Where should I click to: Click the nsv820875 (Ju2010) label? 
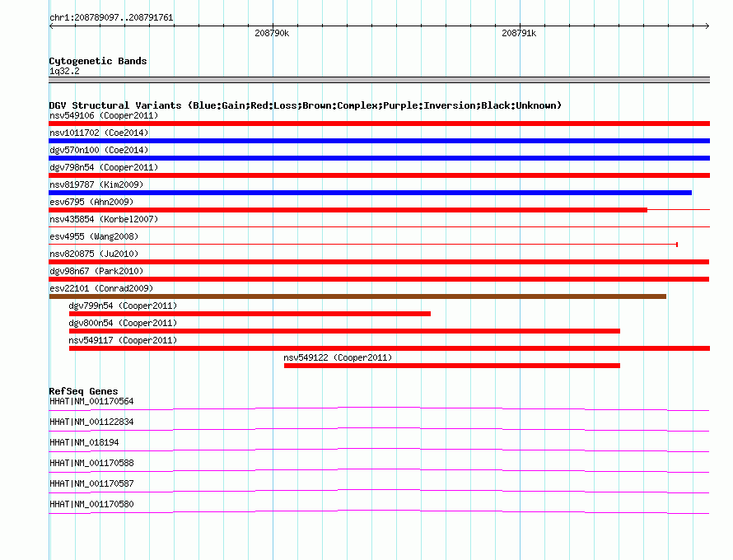pyautogui.click(x=94, y=254)
